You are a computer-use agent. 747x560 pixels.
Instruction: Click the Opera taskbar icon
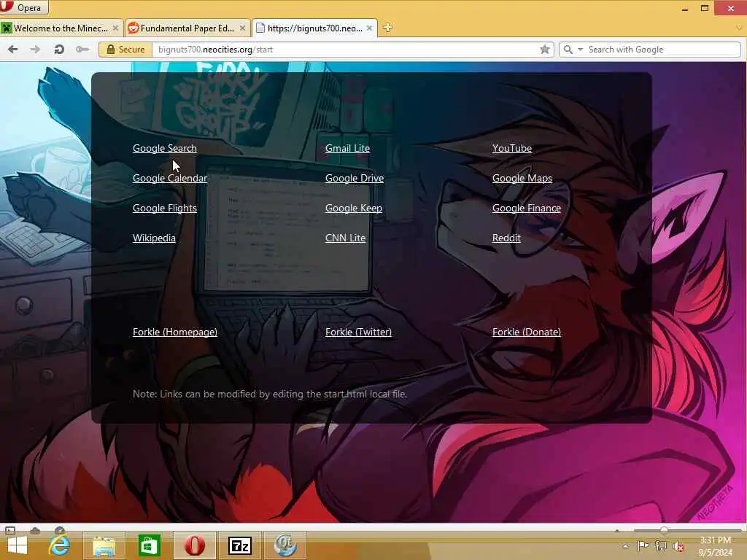point(194,545)
